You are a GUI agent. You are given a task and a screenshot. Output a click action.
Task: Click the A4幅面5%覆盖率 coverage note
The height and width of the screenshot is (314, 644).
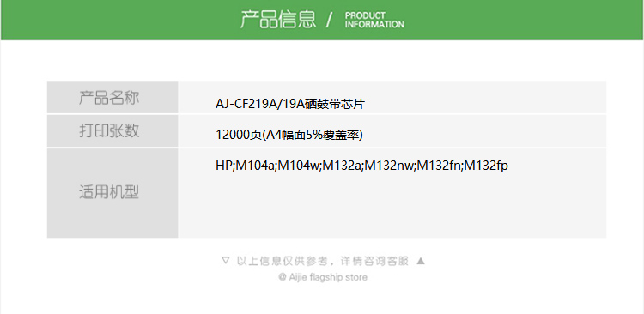pyautogui.click(x=313, y=134)
